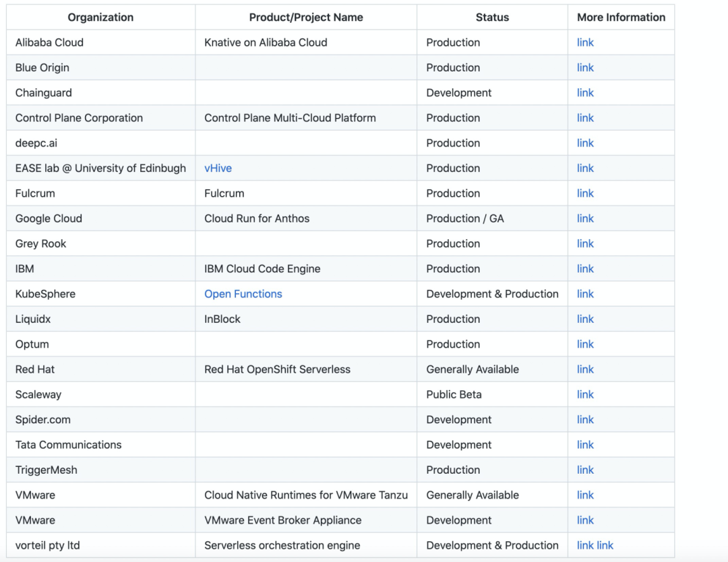This screenshot has width=728, height=562.
Task: Follow the TriggerMesh more information link
Action: click(585, 470)
